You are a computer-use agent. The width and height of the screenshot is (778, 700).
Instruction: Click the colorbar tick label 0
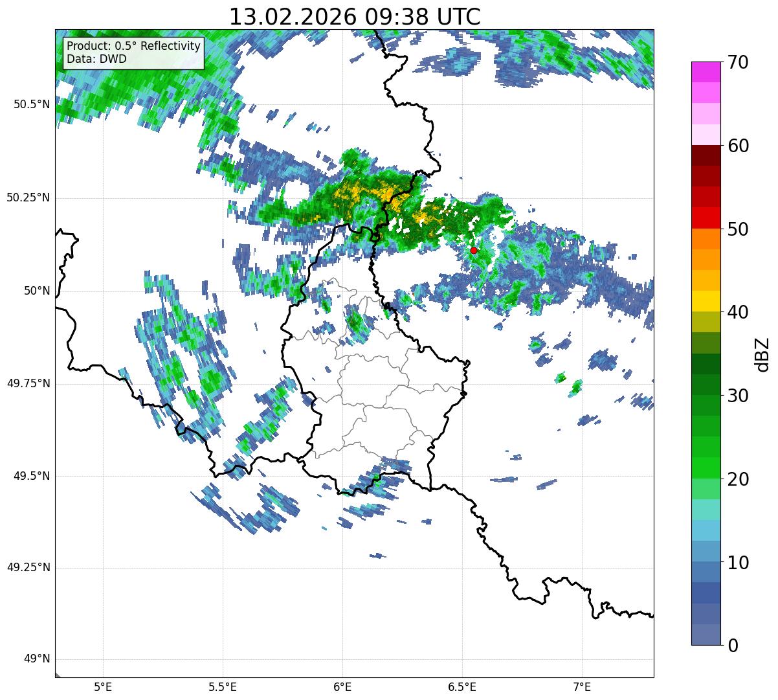pyautogui.click(x=733, y=646)
